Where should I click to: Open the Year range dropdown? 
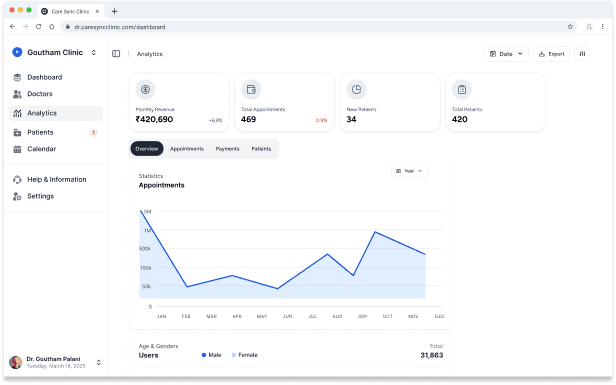coord(409,171)
